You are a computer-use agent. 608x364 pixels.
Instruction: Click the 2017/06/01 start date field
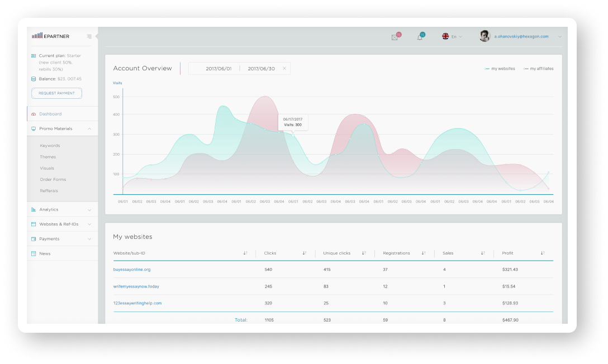(x=218, y=69)
